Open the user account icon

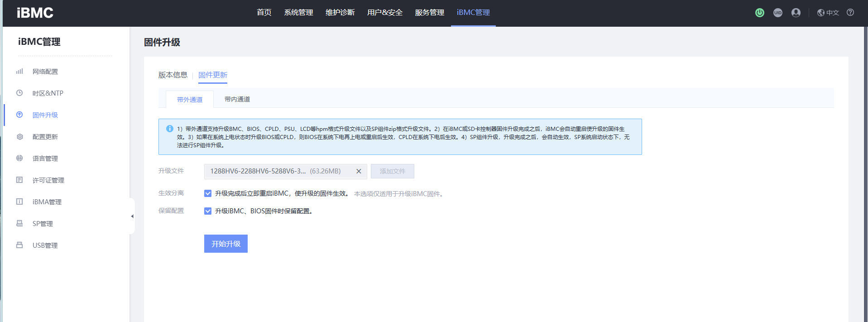796,13
